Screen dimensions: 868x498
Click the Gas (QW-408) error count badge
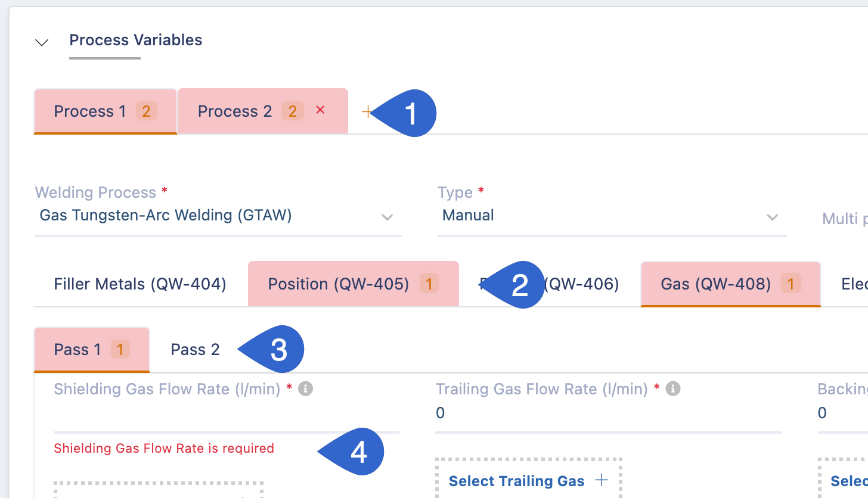pos(791,284)
